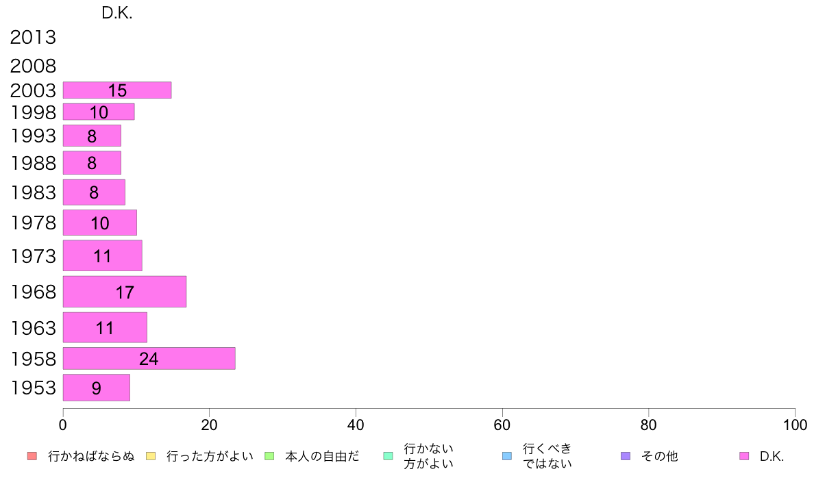Click the pink D.K. legend swatch
The image size is (814, 504).
pos(744,456)
